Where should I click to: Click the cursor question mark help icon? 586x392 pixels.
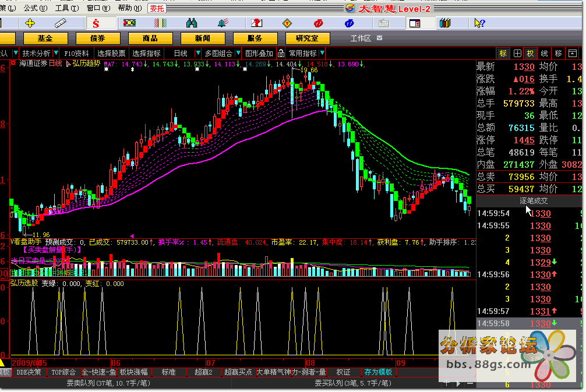[x=479, y=23]
